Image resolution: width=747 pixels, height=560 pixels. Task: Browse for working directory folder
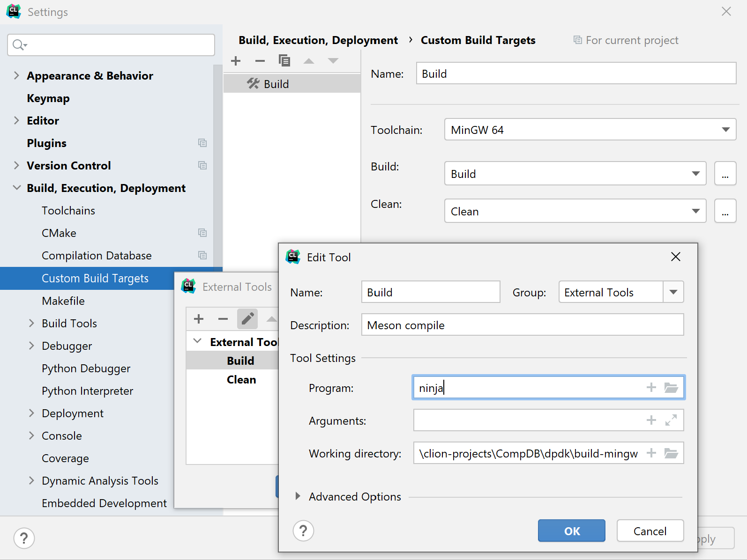point(671,453)
